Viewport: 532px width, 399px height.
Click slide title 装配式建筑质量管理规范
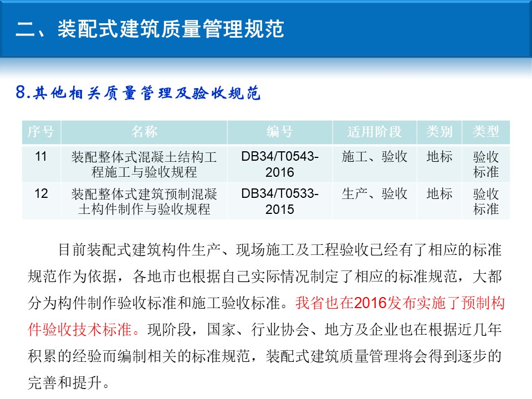coord(150,28)
